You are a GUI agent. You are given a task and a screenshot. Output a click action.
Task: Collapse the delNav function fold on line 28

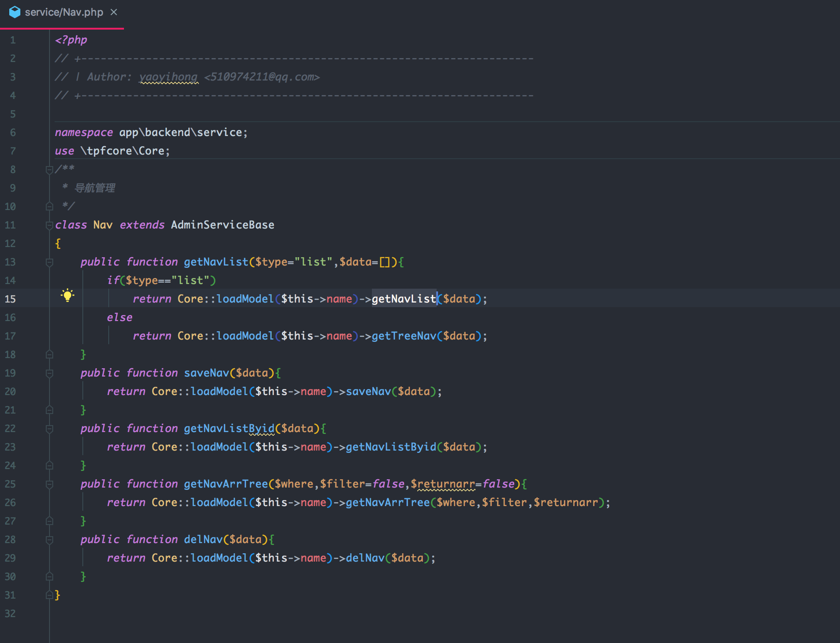tap(49, 540)
